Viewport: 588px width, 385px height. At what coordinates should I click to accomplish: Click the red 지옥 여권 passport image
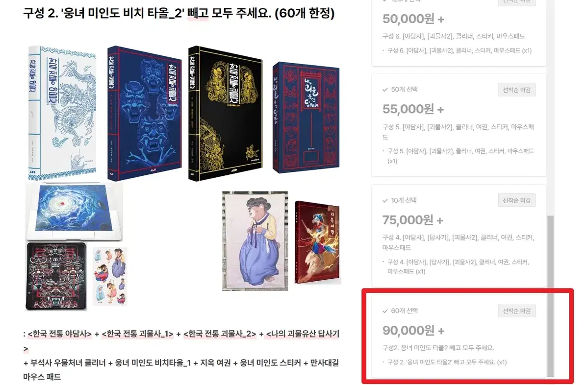coord(317,242)
